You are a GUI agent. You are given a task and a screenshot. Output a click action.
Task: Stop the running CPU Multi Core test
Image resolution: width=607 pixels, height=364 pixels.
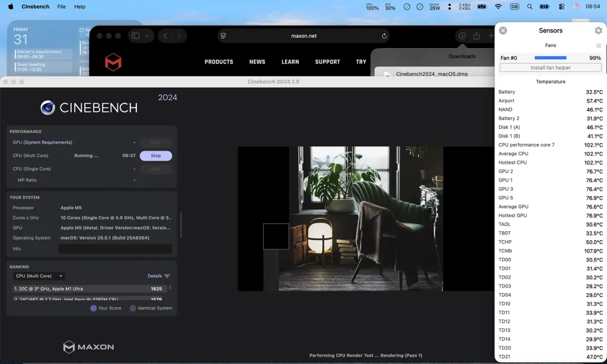155,156
